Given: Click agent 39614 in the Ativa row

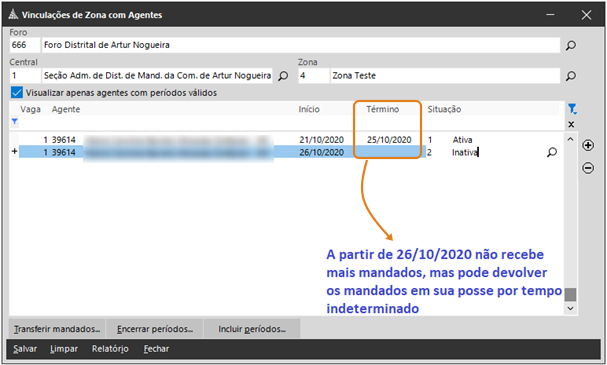Looking at the screenshot, I should [x=64, y=140].
